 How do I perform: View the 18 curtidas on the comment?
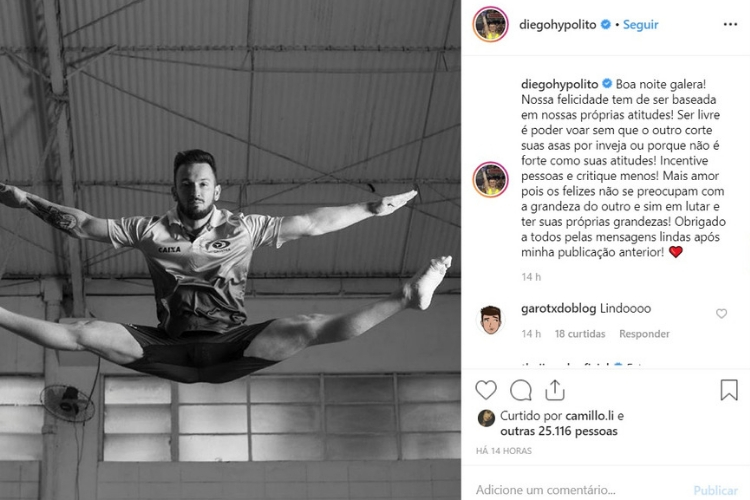point(580,333)
